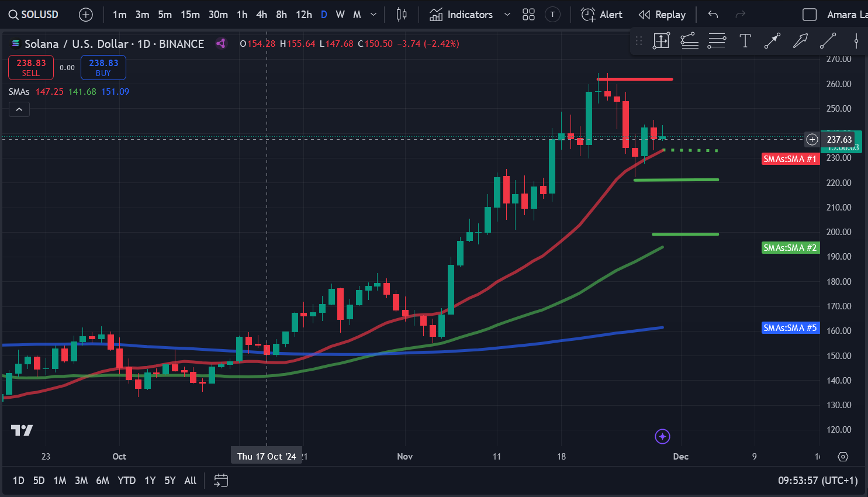Switch to the 15m timeframe
This screenshot has height=497, width=868.
tap(190, 15)
